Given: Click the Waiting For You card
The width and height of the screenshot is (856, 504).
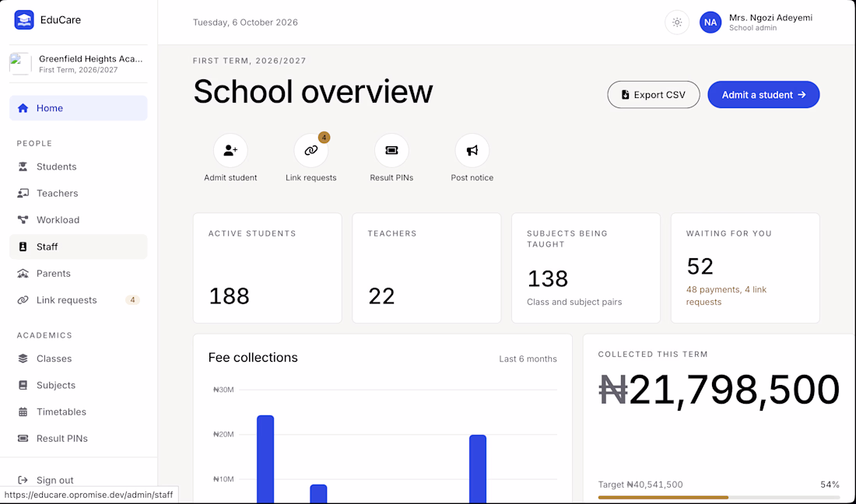Looking at the screenshot, I should click(745, 268).
